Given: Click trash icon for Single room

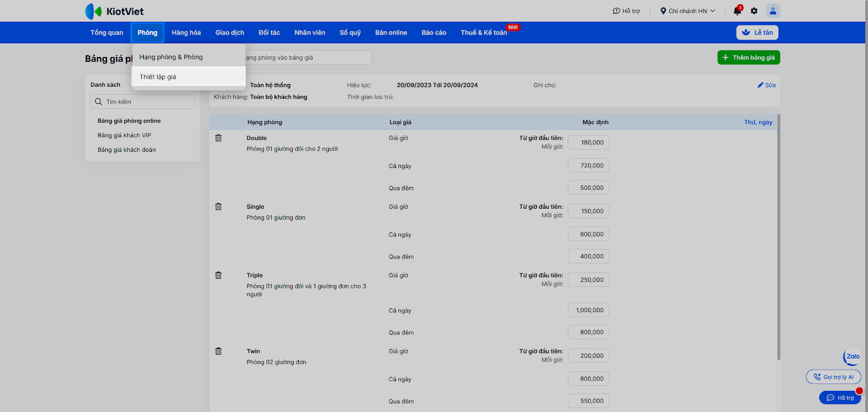Looking at the screenshot, I should (x=218, y=207).
